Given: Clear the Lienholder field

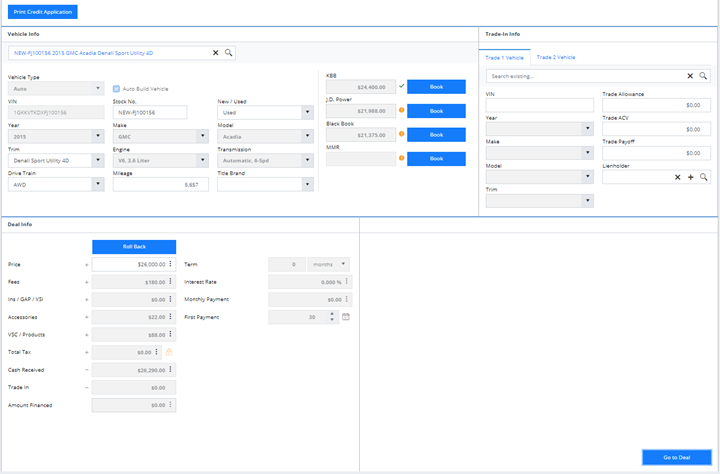Looking at the screenshot, I should point(677,177).
